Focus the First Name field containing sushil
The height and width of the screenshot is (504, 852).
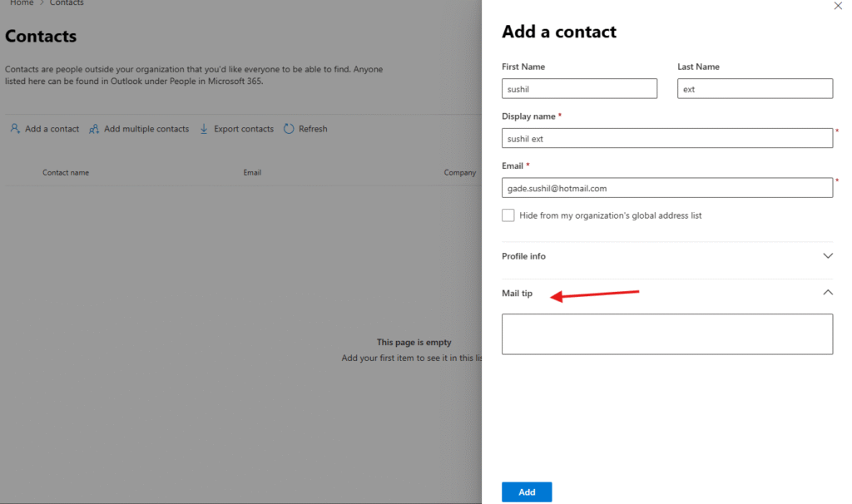579,89
